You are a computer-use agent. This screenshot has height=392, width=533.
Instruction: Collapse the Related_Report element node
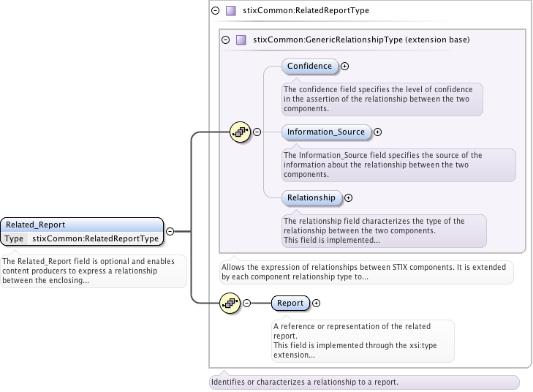pos(170,231)
